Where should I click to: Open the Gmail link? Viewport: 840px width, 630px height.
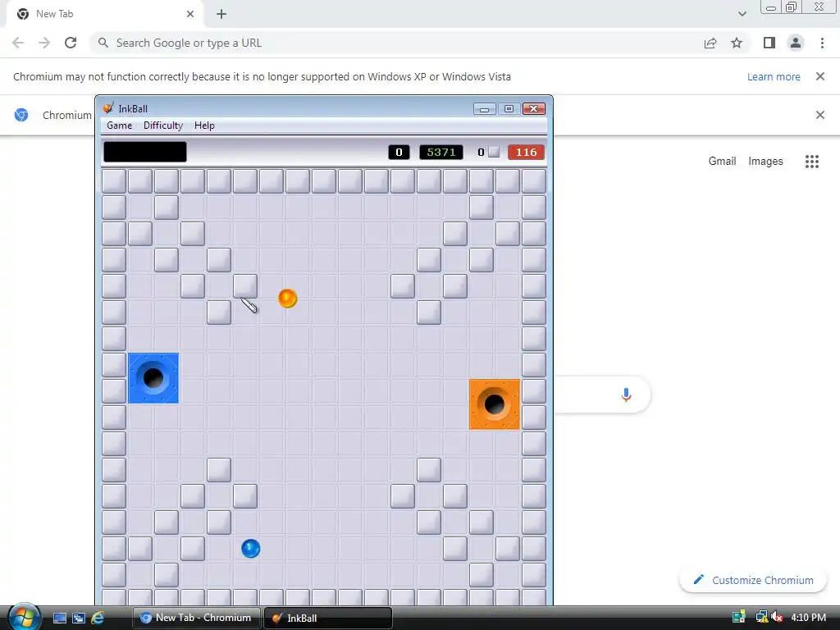(722, 162)
